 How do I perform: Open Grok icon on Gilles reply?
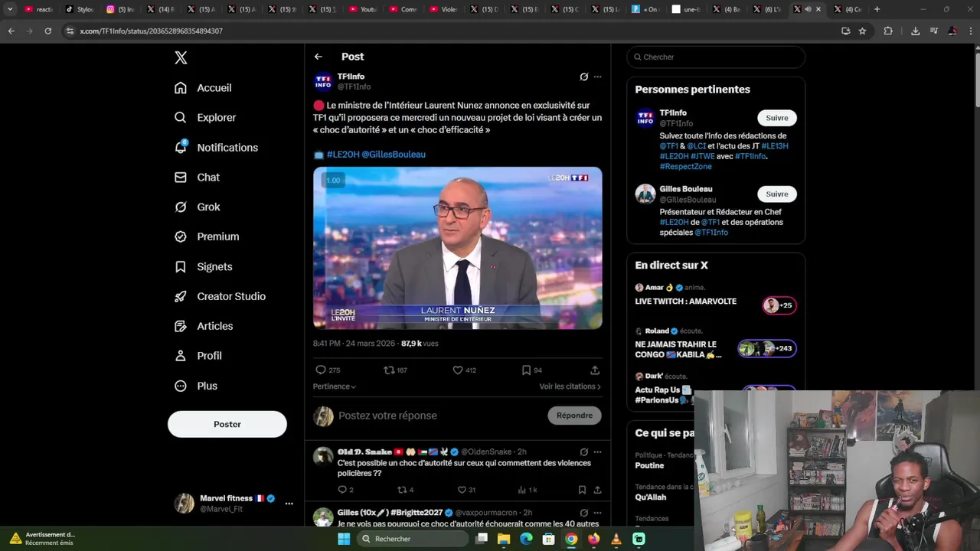coord(584,513)
